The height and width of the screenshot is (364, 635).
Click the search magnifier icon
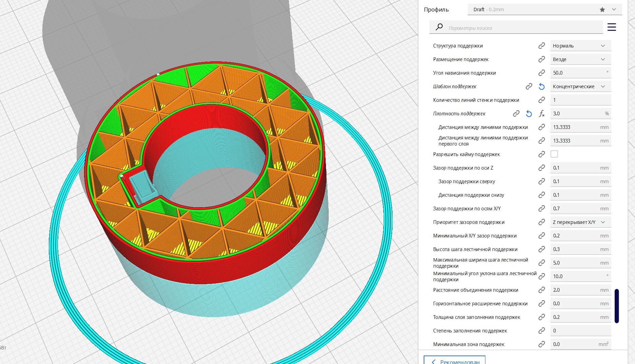pos(439,27)
